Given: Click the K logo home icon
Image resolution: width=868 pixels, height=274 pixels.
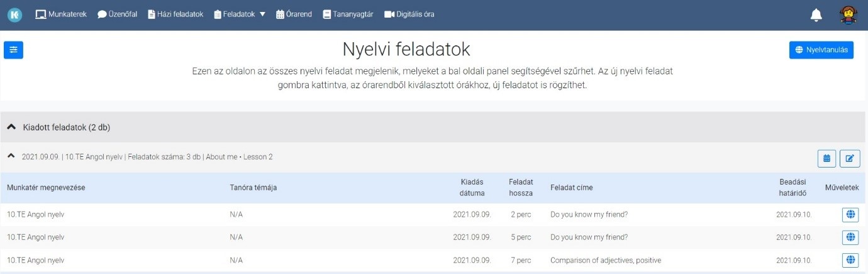Looking at the screenshot, I should coord(14,14).
